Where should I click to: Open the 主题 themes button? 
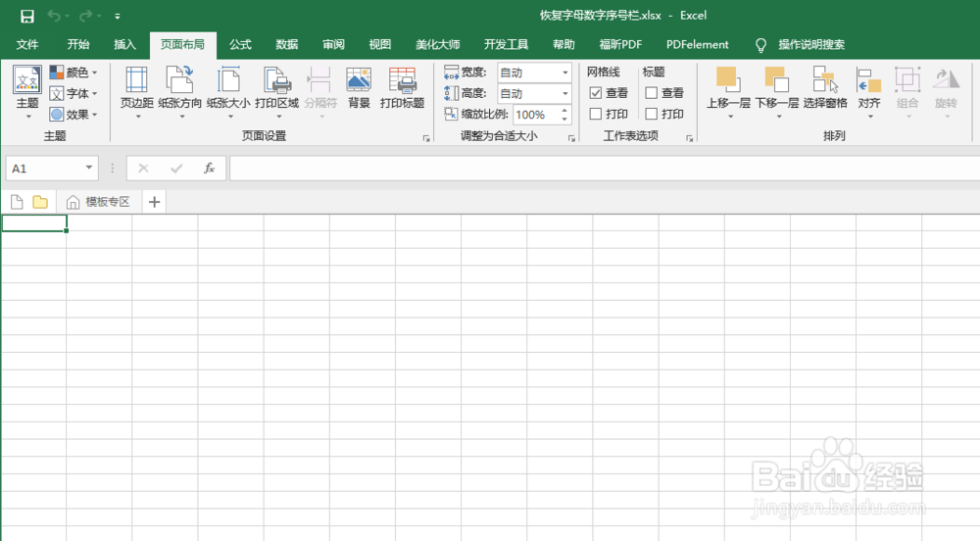click(x=27, y=92)
